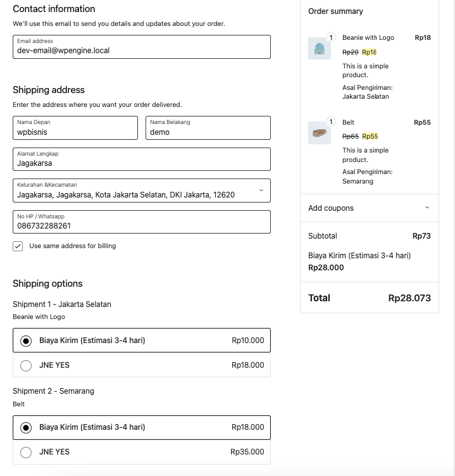Screen dimensions: 455x476
Task: Select Biaya Kirim Rp10.000 for Shipment 1
Action: tap(26, 341)
